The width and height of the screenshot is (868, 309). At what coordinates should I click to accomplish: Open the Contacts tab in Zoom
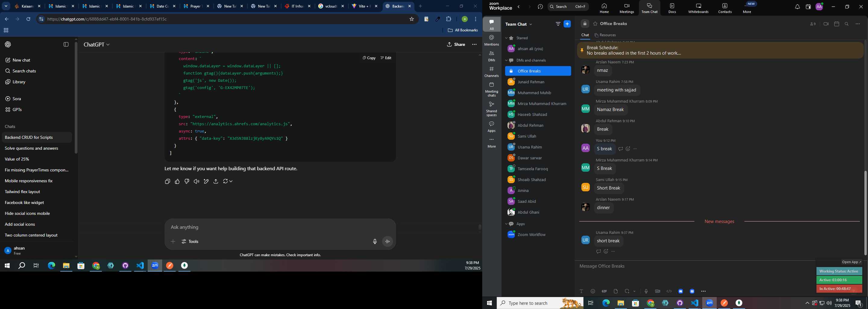[x=725, y=8]
